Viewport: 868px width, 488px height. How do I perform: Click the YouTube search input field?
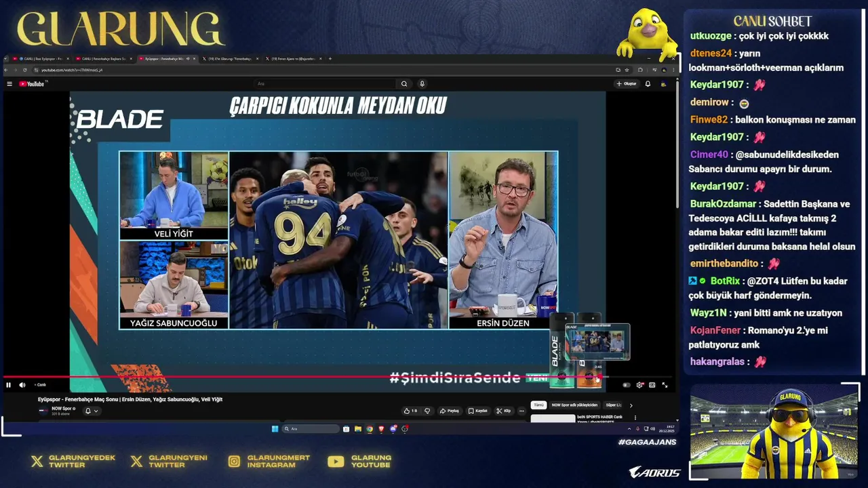[x=325, y=84]
